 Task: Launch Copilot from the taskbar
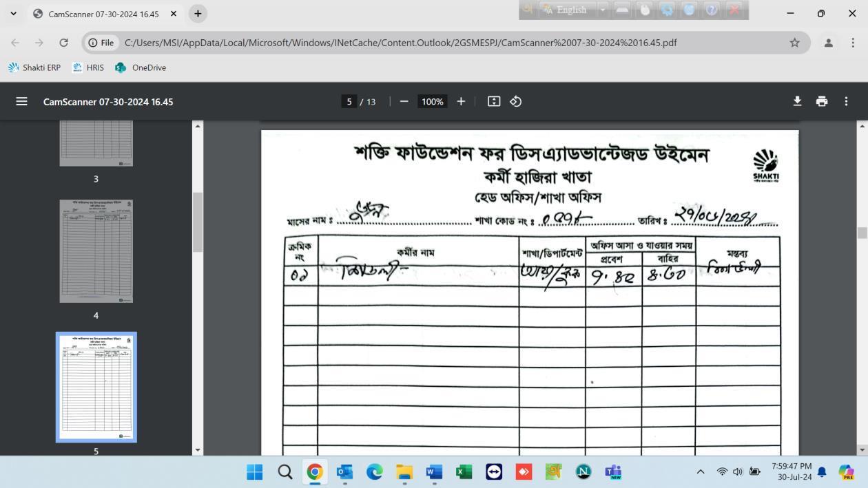[847, 471]
